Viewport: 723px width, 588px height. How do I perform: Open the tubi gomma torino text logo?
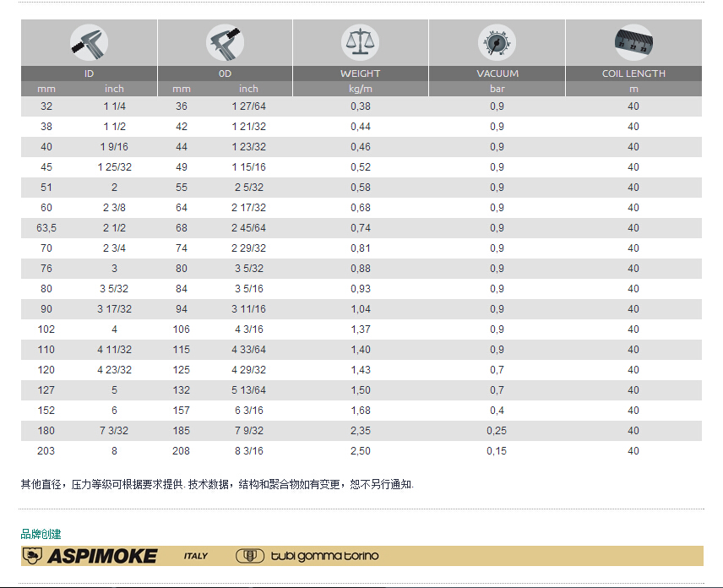pos(324,556)
